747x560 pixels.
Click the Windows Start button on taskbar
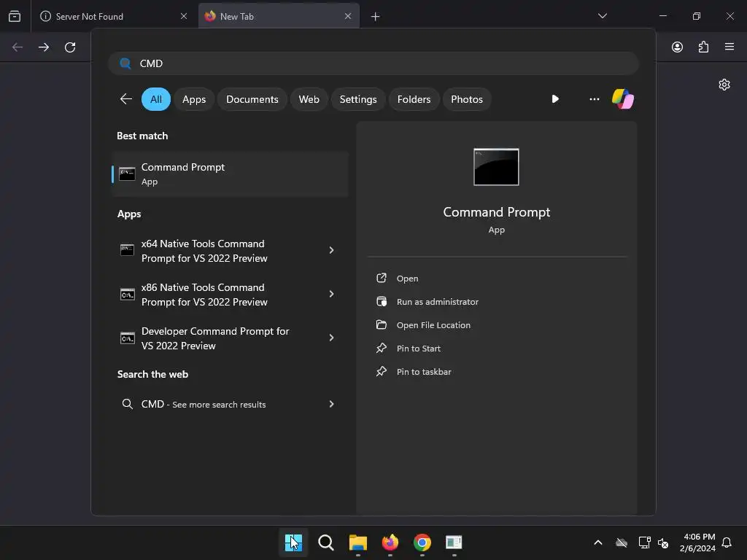pyautogui.click(x=293, y=542)
